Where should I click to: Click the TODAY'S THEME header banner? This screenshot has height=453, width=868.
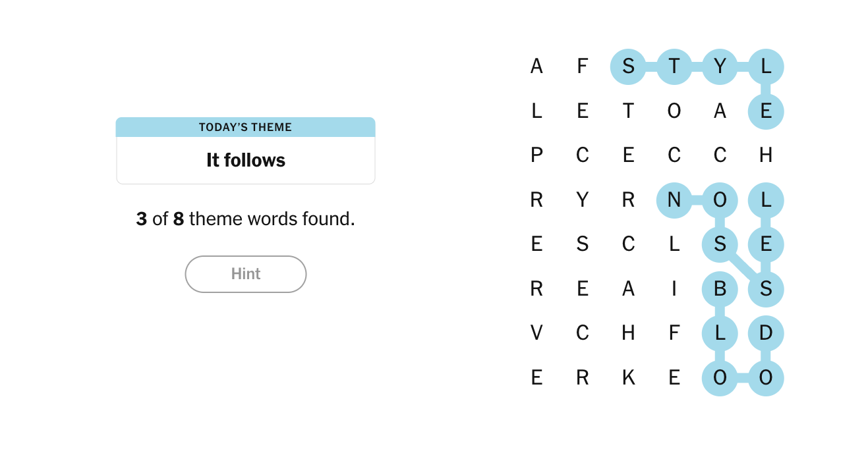click(x=245, y=127)
